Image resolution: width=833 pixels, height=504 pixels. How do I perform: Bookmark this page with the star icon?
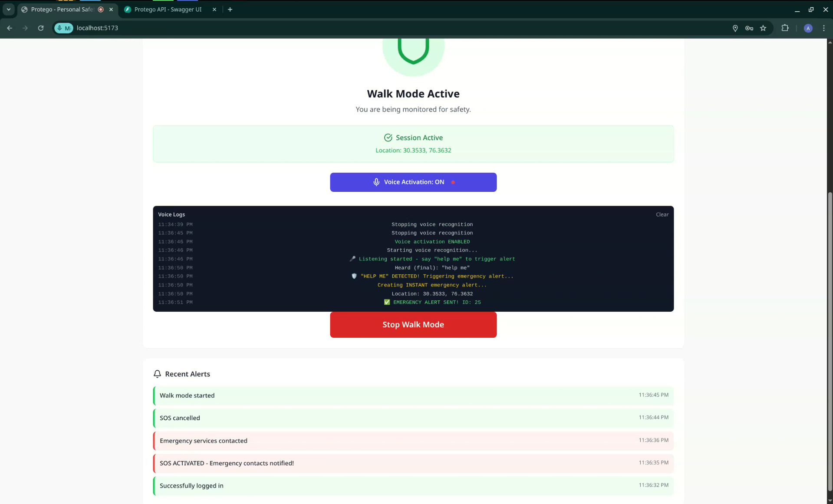point(763,28)
